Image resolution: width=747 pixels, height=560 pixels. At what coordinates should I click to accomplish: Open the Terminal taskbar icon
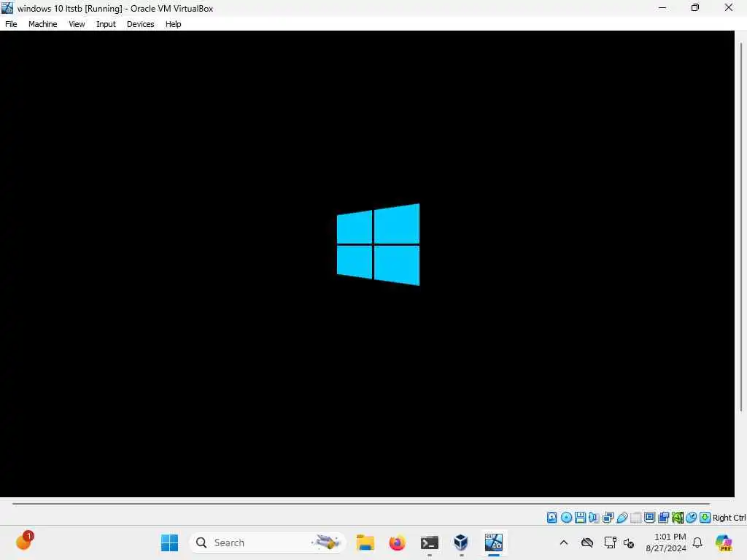click(429, 542)
